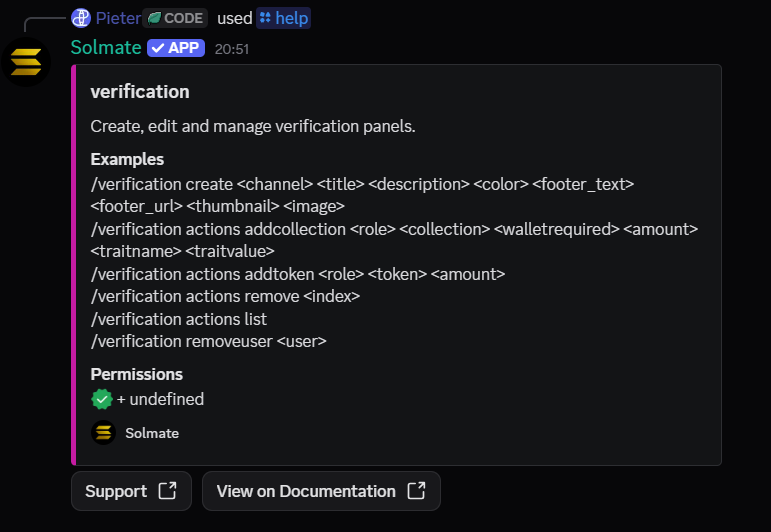This screenshot has height=532, width=771.
Task: Click the green verified badge under Permissions
Action: (102, 399)
